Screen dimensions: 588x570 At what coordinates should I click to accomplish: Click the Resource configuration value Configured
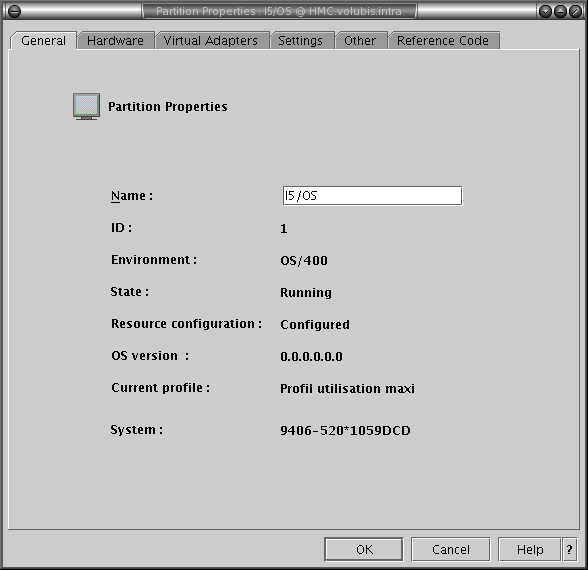point(315,324)
